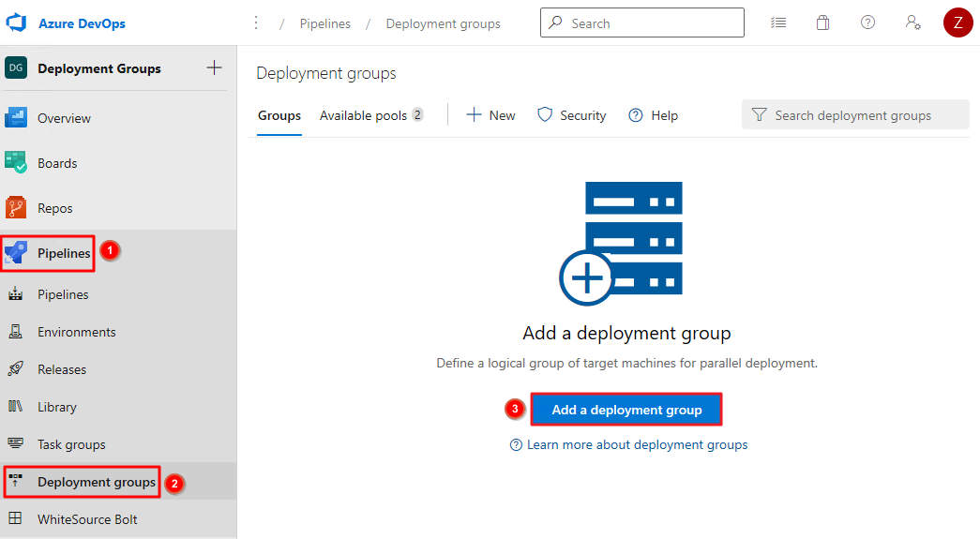Click the funnel filter icon
Viewport: 980px width, 539px height.
pyautogui.click(x=759, y=115)
